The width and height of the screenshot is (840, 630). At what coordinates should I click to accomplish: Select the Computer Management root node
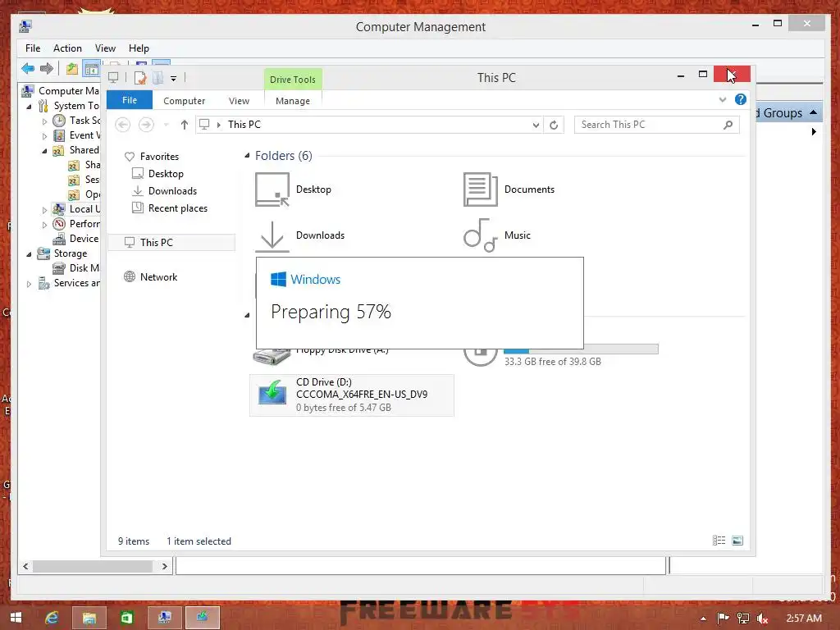tap(61, 91)
